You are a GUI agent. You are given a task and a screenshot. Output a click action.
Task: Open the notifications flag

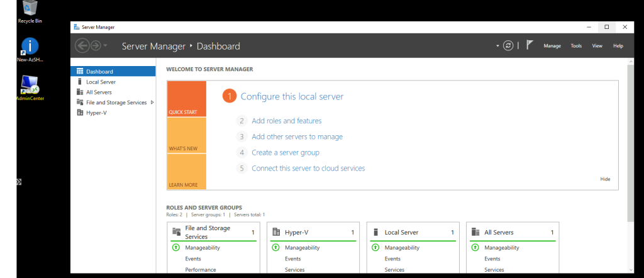point(530,45)
